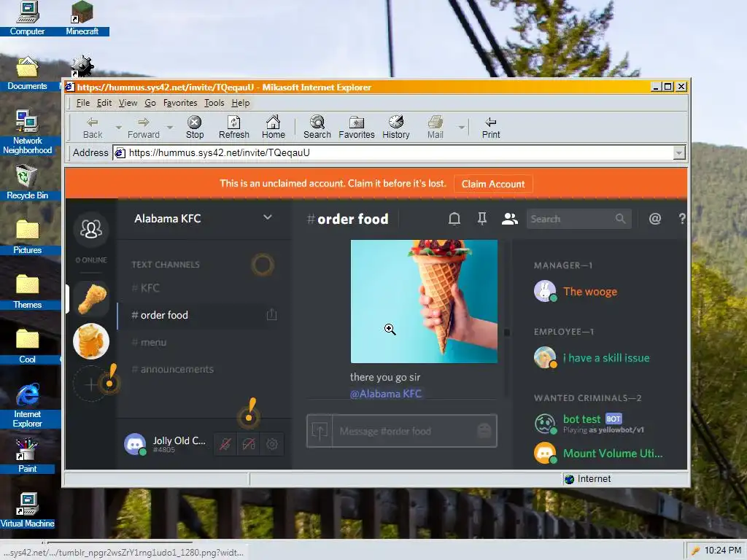
Task: Toggle headphones deafen
Action: [x=249, y=444]
